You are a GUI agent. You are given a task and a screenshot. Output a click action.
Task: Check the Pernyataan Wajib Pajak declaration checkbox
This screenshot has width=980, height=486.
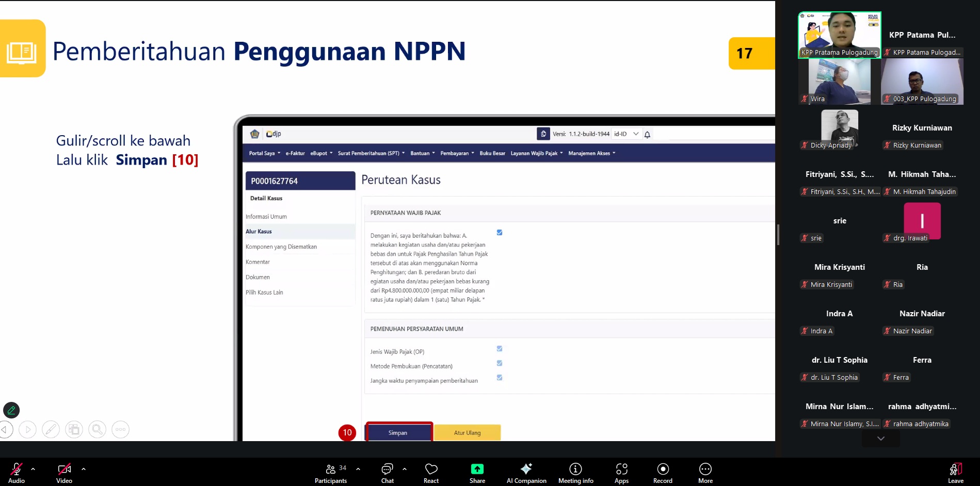(499, 232)
